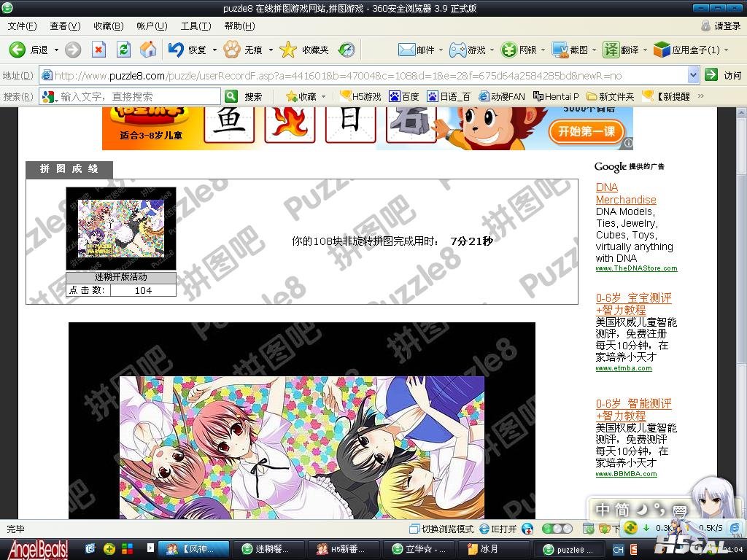Open 收藏夹 favorites star icon

click(x=287, y=50)
